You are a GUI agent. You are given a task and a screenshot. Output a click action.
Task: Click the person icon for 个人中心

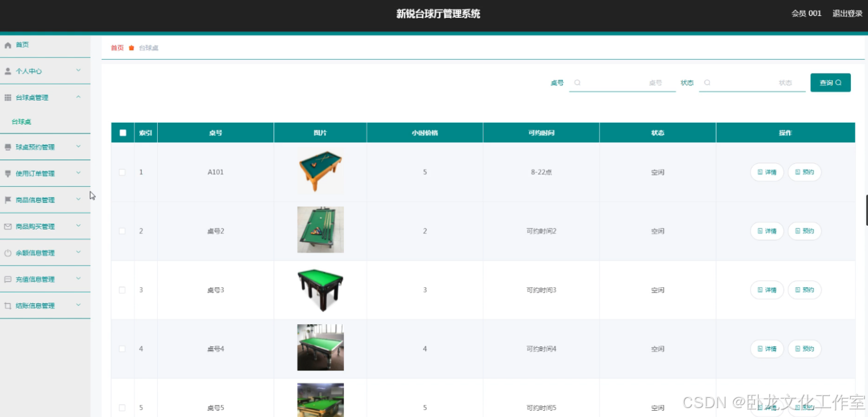coord(8,71)
